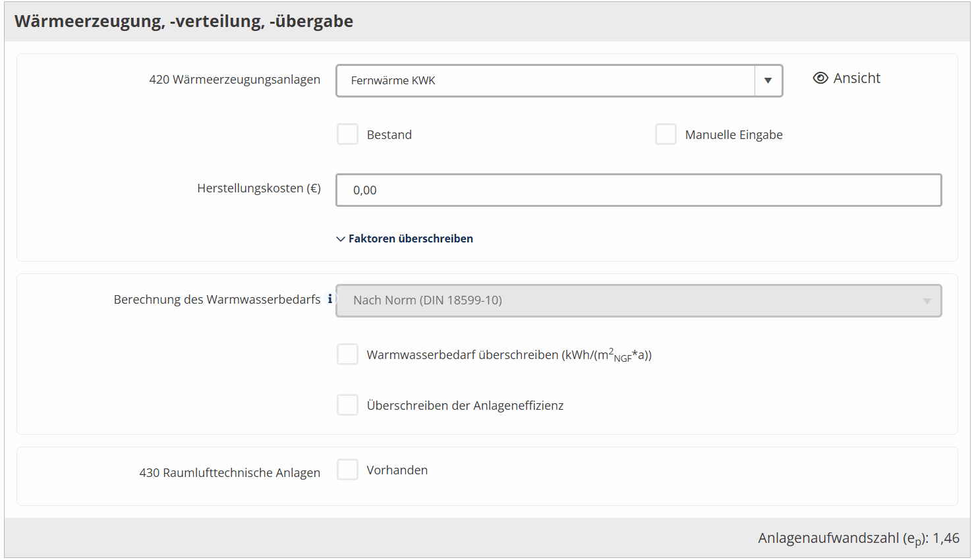Screen dimensions: 972x560
Task: Expand the Faktoren überschreiben section
Action: point(411,239)
